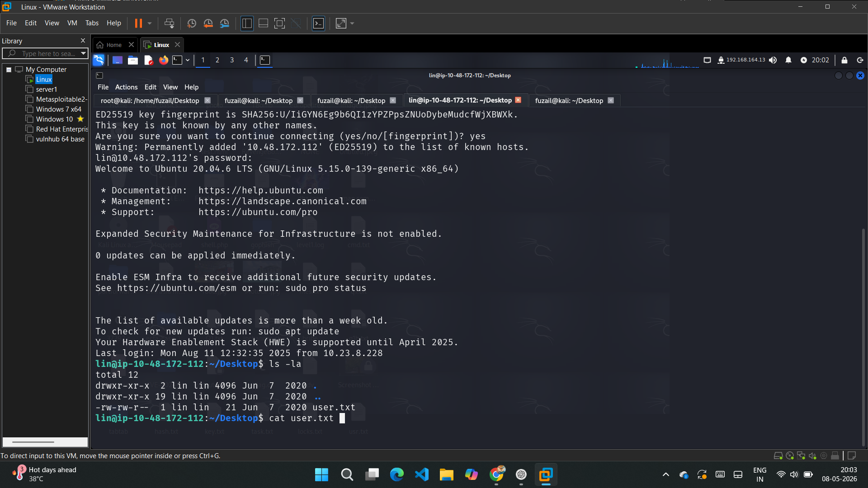Click the terminal vertical scrollbar
Image resolution: width=868 pixels, height=488 pixels.
pyautogui.click(x=863, y=337)
